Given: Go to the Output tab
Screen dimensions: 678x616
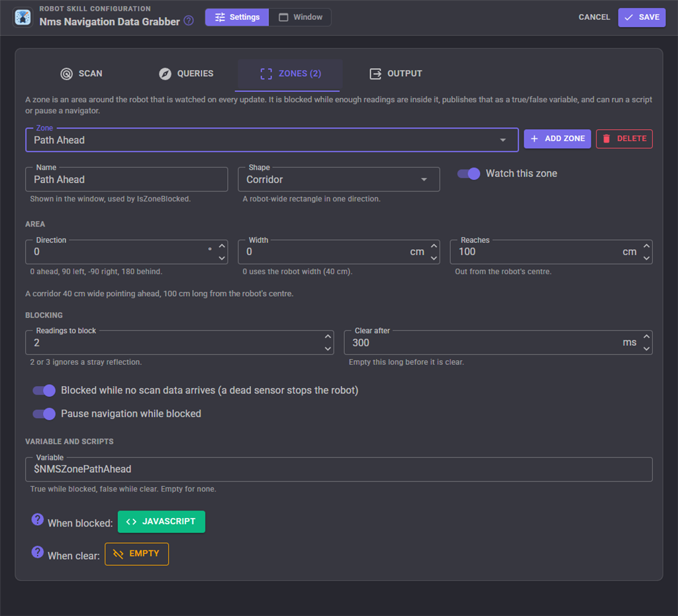Looking at the screenshot, I should point(396,74).
